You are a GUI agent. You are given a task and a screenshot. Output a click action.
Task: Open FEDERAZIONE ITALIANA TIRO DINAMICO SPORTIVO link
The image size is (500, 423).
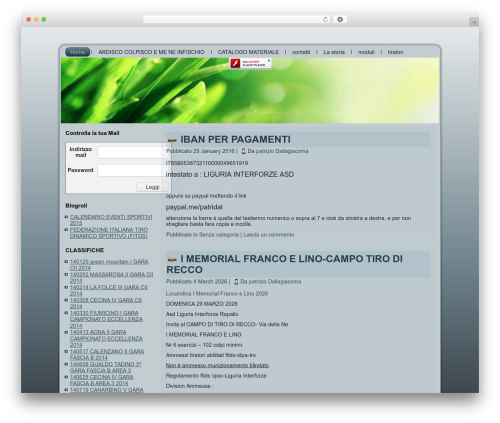(109, 233)
